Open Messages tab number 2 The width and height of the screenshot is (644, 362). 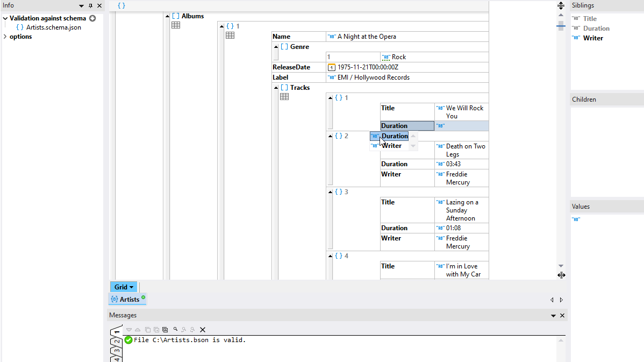pyautogui.click(x=116, y=342)
